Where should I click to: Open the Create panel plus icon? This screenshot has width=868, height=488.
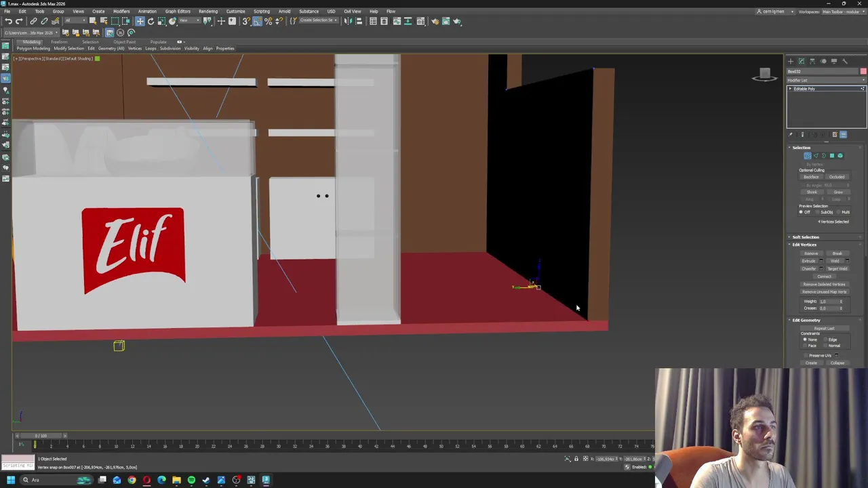790,61
